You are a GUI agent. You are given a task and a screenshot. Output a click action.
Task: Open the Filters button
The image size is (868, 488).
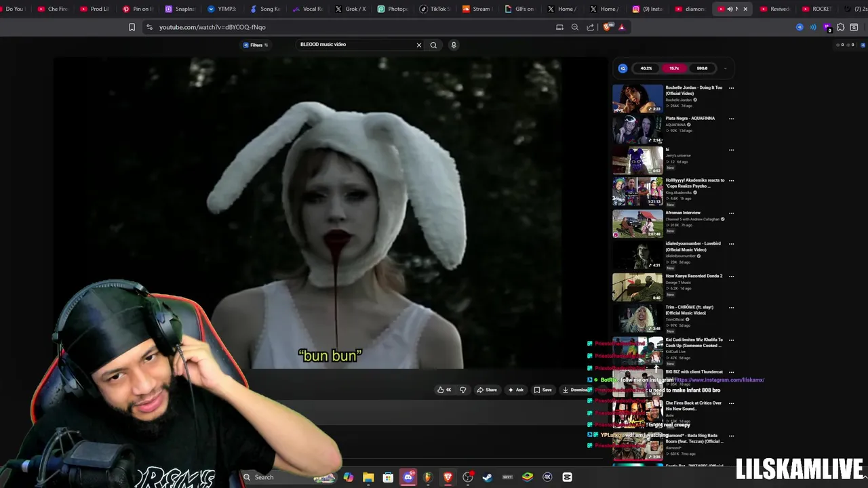[x=256, y=45]
